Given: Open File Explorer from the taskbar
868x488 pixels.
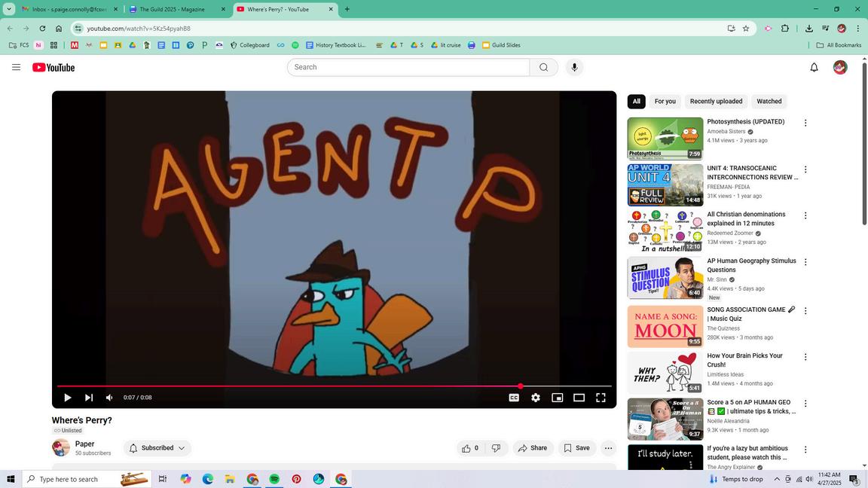Looking at the screenshot, I should [230, 479].
